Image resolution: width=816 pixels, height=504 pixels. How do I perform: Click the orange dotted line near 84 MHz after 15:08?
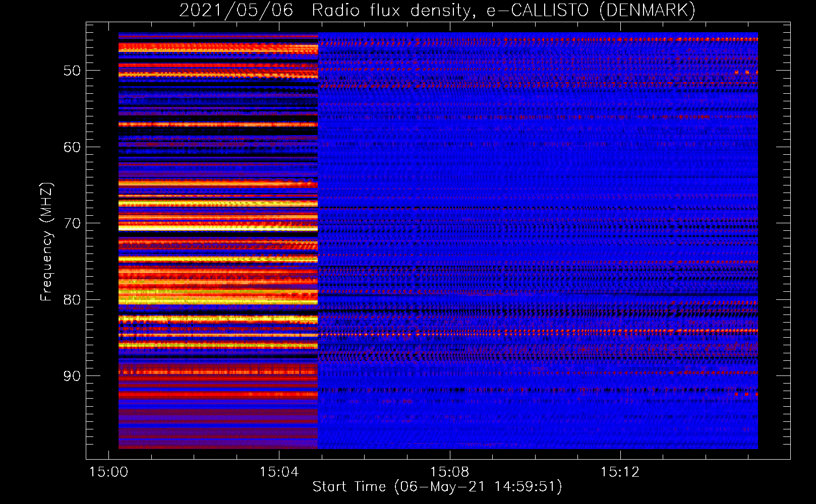point(555,332)
